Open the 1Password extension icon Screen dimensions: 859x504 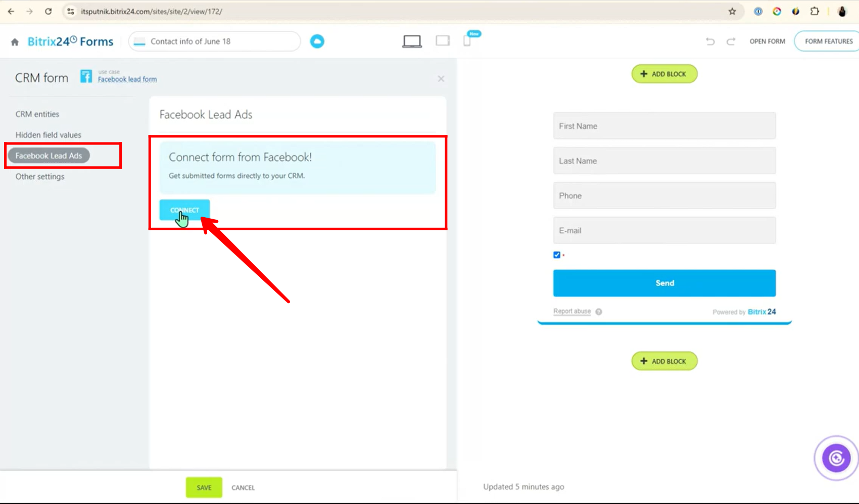pyautogui.click(x=758, y=11)
